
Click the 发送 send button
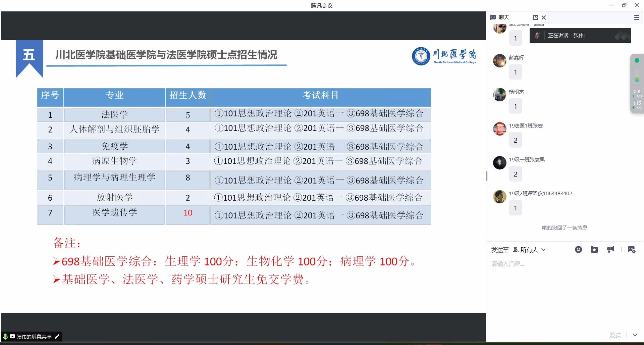click(615, 335)
